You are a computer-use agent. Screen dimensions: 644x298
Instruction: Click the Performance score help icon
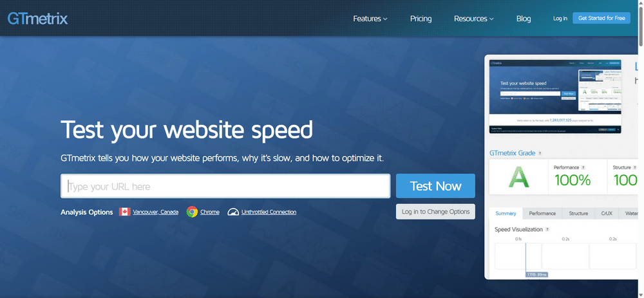coord(583,167)
